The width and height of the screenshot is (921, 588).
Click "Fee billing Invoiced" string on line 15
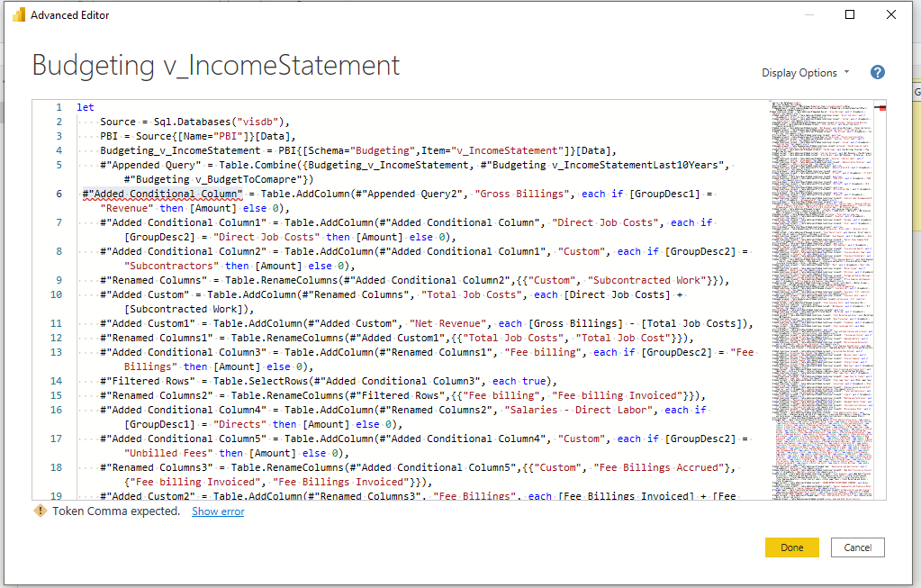[618, 395]
